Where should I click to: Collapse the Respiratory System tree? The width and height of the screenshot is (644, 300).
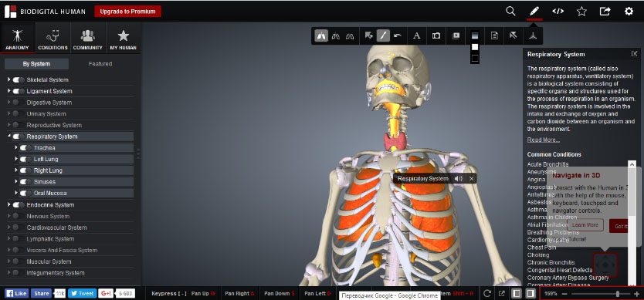click(9, 136)
